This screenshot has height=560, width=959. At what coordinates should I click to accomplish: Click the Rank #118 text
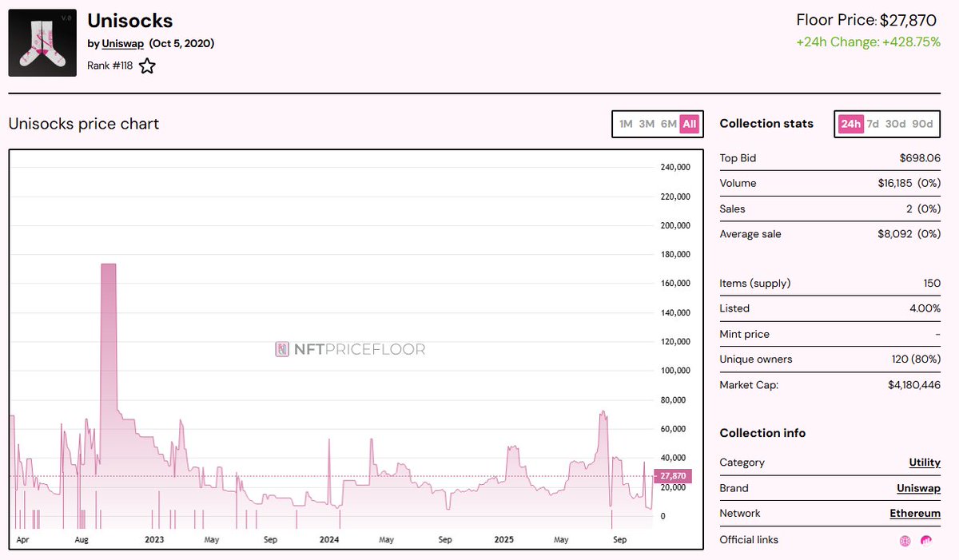[110, 66]
